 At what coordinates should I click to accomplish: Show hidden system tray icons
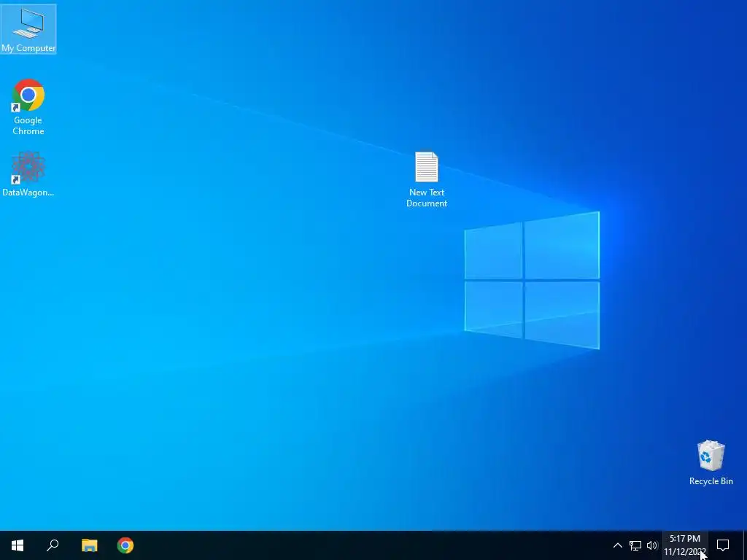click(617, 545)
